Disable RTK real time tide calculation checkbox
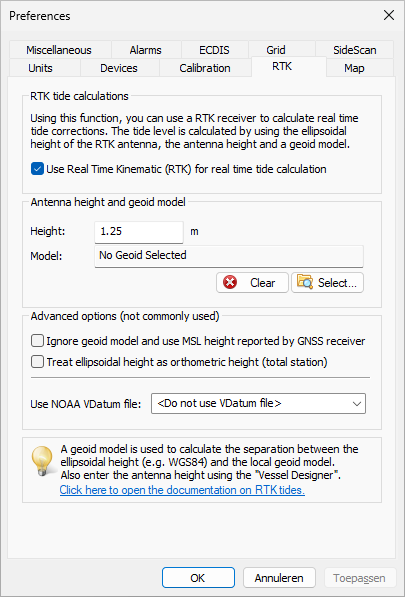405x597 pixels. (x=37, y=169)
